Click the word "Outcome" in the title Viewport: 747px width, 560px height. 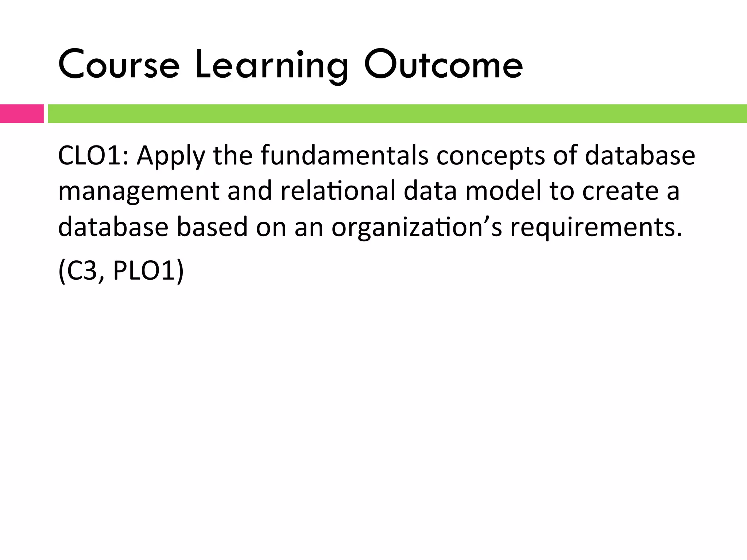(444, 66)
